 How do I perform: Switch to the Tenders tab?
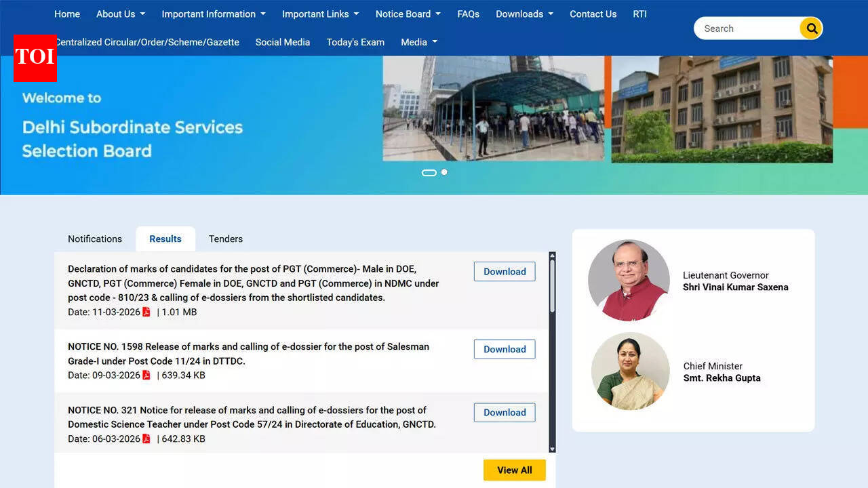225,239
